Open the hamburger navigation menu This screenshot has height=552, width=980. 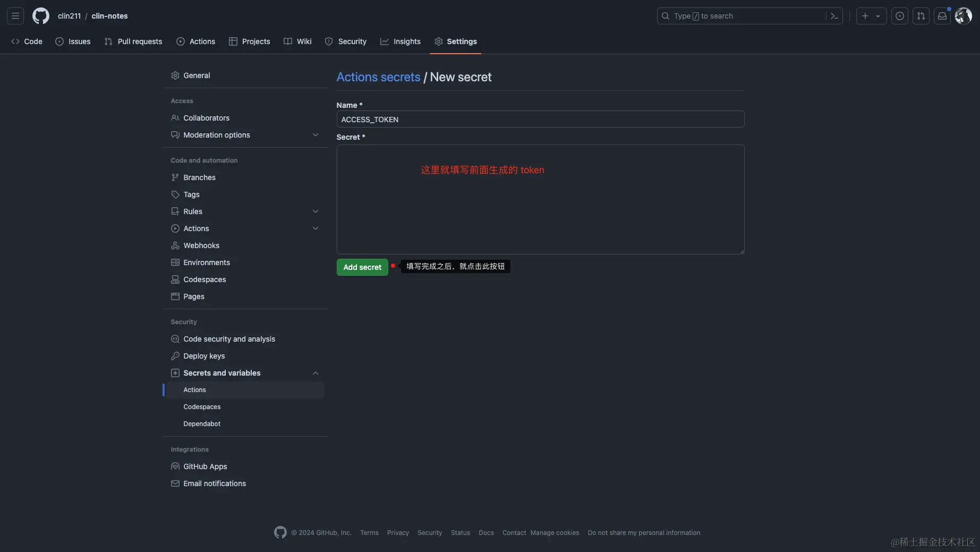tap(15, 16)
